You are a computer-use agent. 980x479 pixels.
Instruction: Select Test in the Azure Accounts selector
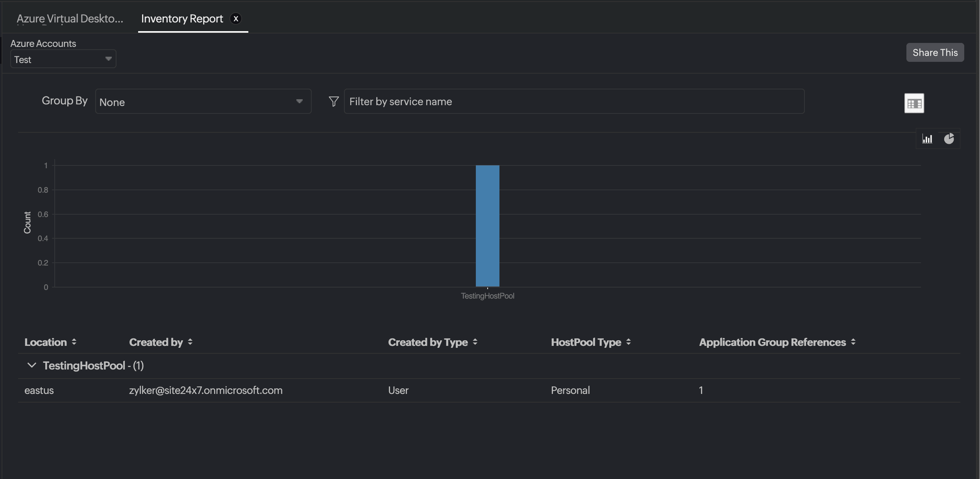click(x=63, y=59)
